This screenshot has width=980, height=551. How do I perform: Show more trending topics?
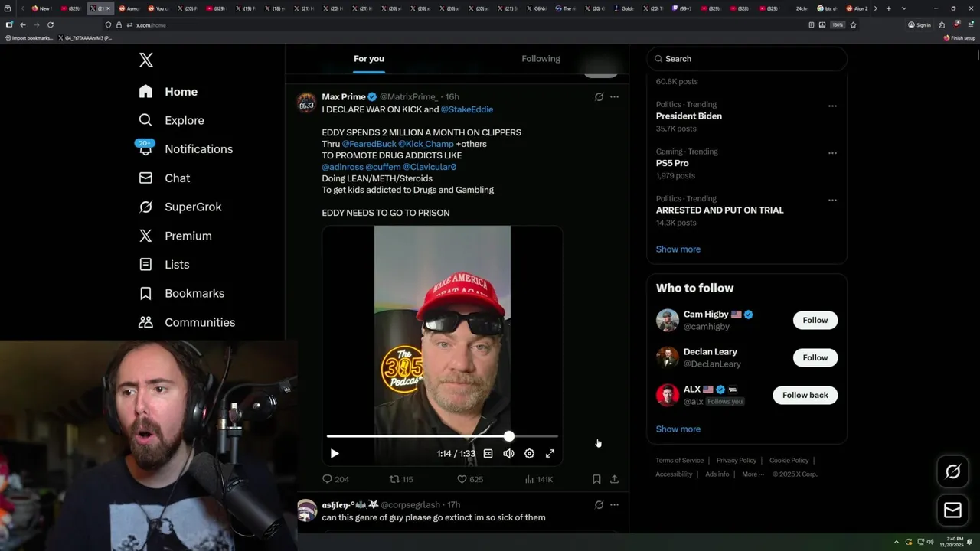point(678,249)
